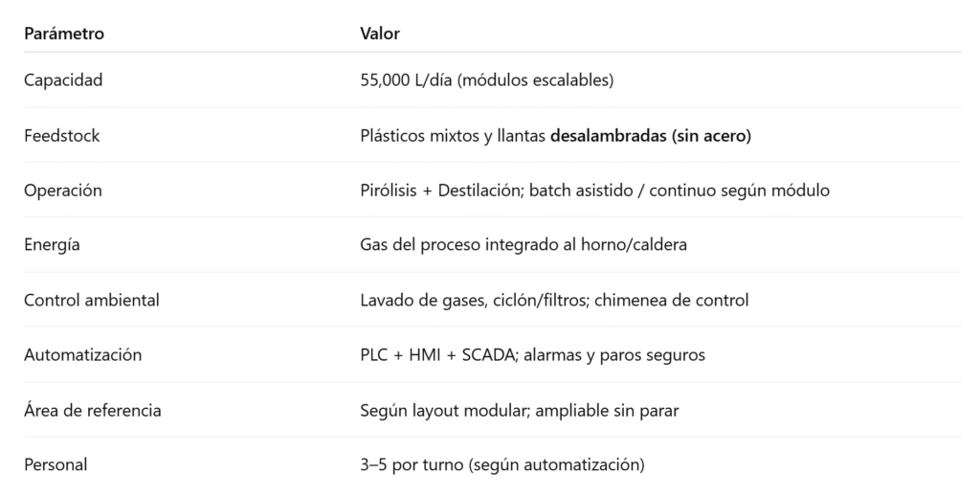980x497 pixels.
Task: Click the Según layout modular value
Action: coord(520,411)
